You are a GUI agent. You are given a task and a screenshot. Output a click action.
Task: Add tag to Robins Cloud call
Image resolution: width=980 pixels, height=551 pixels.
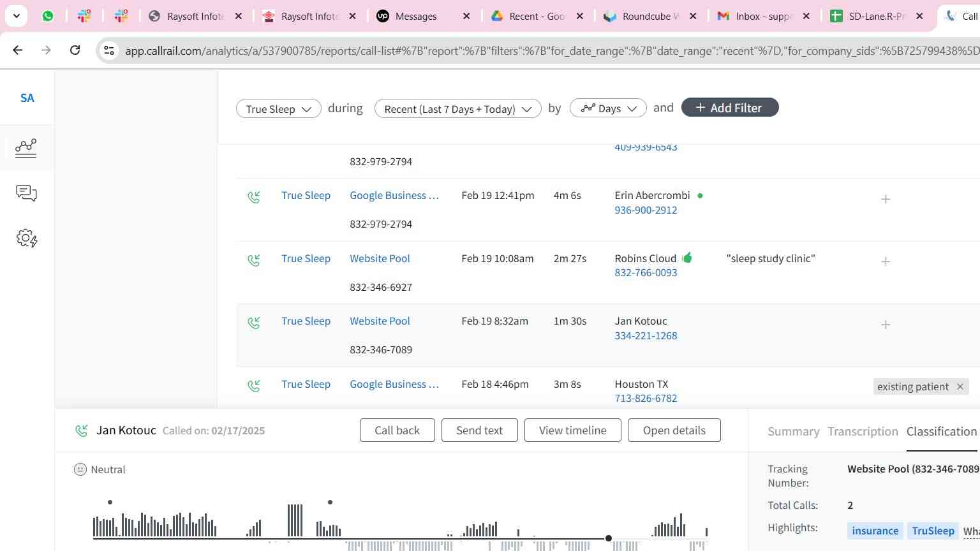pos(885,261)
